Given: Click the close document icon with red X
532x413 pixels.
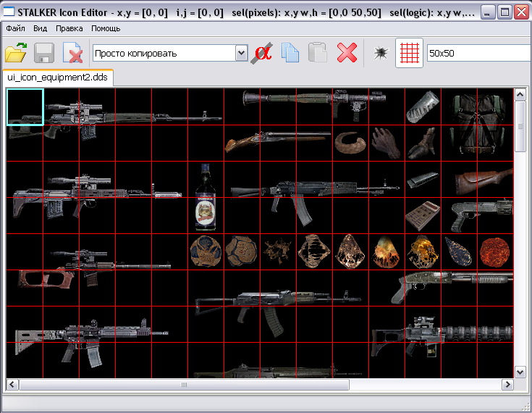Looking at the screenshot, I should 72,53.
